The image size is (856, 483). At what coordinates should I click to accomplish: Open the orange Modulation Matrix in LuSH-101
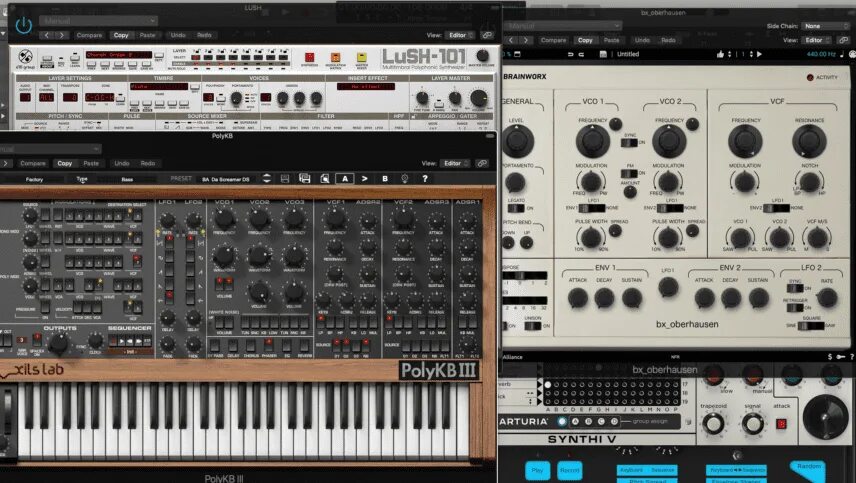coord(335,57)
